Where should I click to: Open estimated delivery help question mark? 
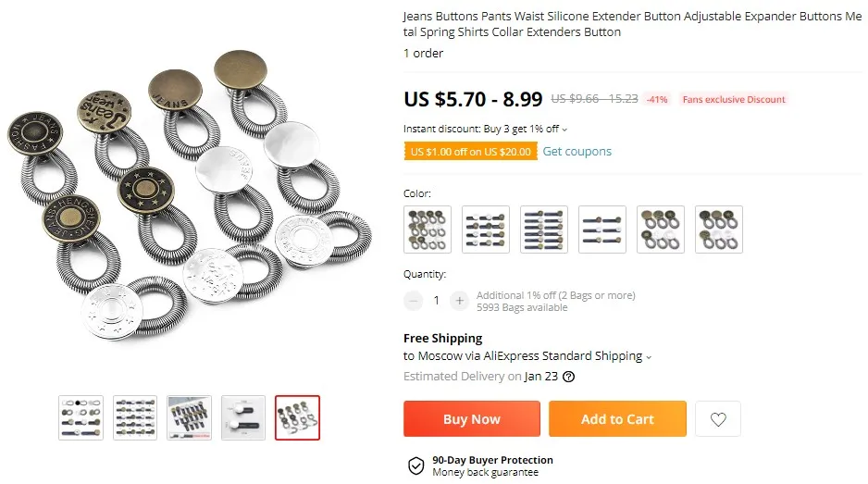[x=568, y=377]
